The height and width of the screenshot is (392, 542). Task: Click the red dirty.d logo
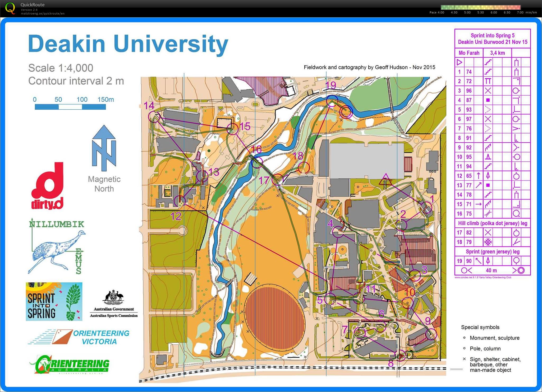(48, 186)
